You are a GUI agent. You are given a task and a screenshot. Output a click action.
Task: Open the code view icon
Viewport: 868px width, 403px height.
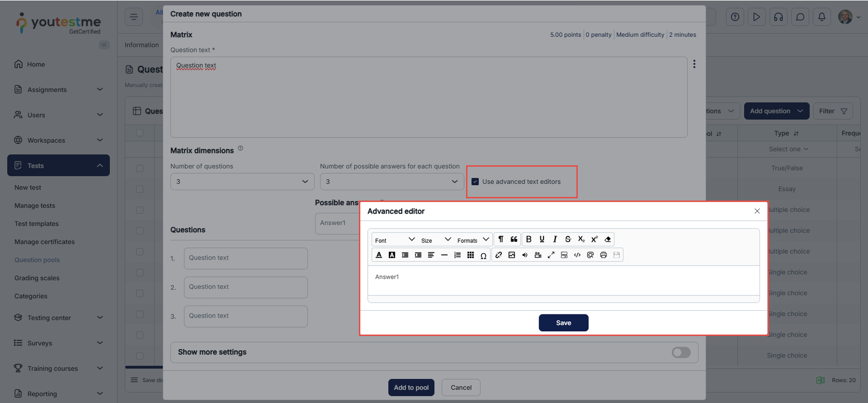click(x=577, y=255)
